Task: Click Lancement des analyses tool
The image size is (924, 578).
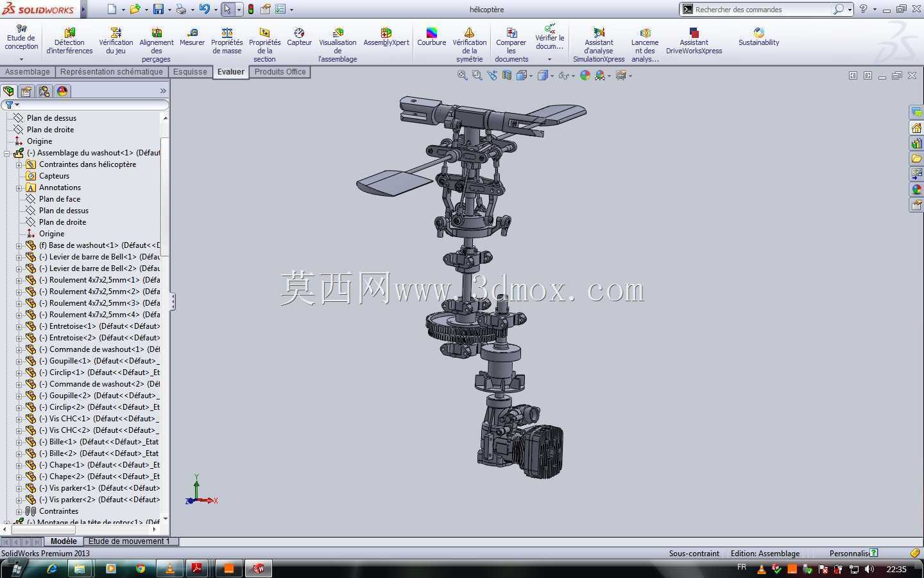Action: [x=645, y=45]
